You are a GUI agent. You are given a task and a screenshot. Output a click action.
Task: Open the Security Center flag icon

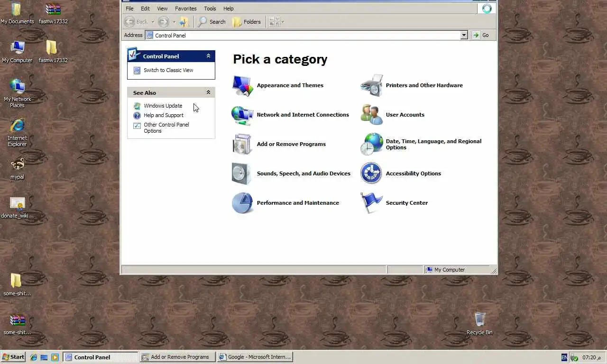pos(371,203)
